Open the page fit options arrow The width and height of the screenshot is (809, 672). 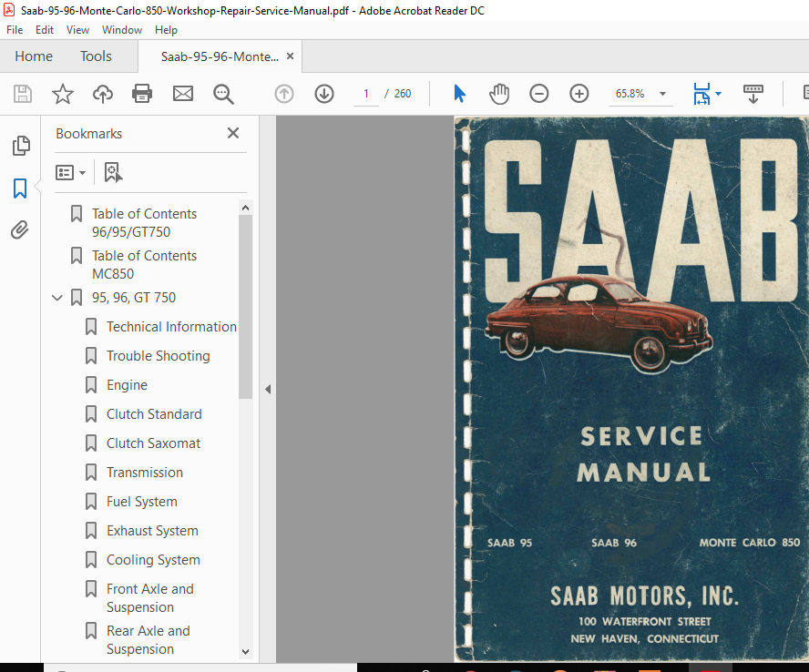point(718,94)
